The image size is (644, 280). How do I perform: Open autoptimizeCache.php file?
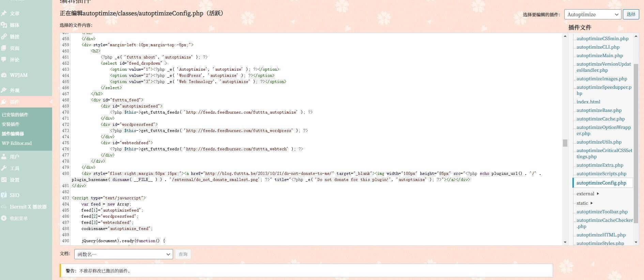pyautogui.click(x=601, y=119)
